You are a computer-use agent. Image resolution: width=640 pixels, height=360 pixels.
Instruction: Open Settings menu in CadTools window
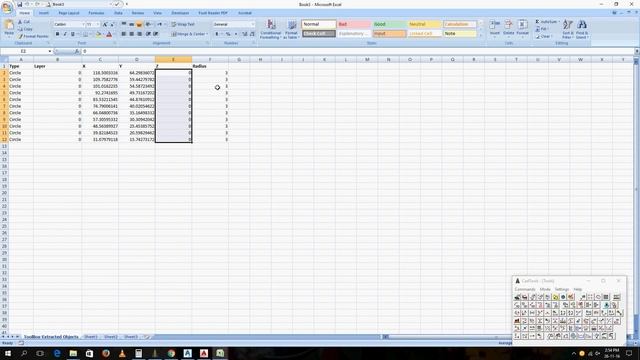(x=562, y=289)
